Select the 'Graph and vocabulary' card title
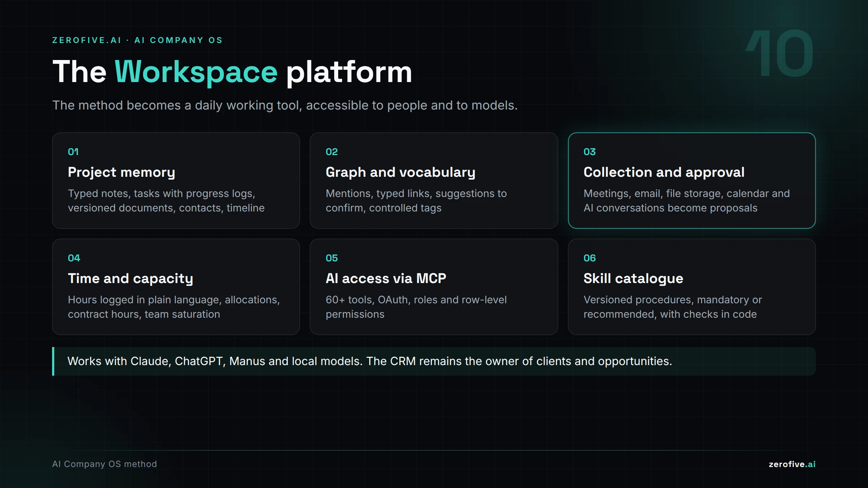Image resolution: width=868 pixels, height=488 pixels. pos(400,172)
